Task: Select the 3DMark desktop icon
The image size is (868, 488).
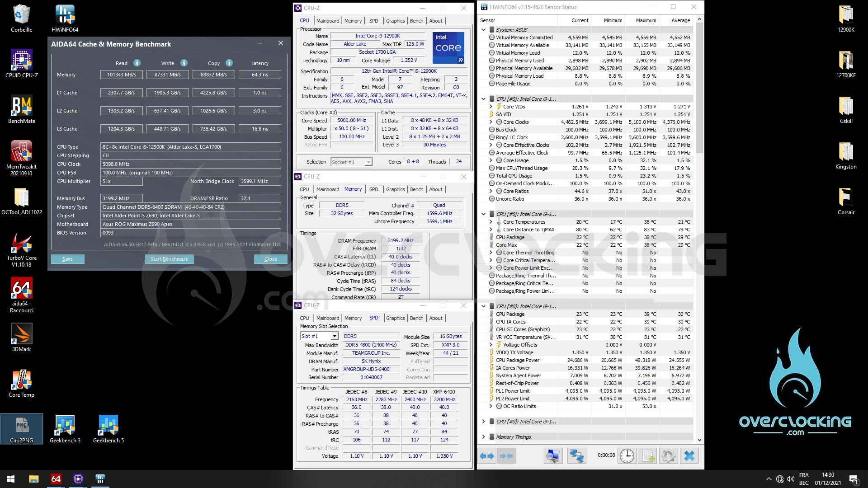Action: point(21,338)
